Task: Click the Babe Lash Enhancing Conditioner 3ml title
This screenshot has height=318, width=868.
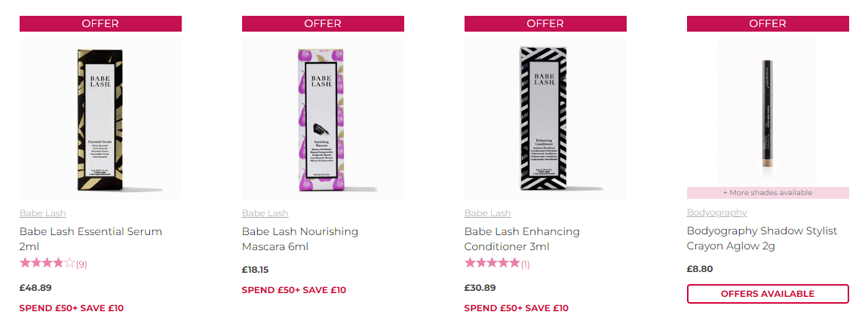Action: (x=522, y=239)
